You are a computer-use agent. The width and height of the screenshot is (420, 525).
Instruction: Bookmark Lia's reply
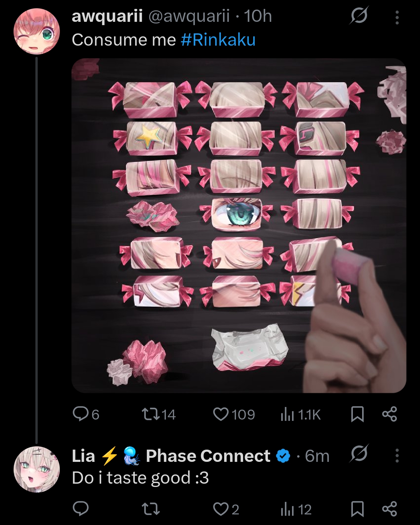pyautogui.click(x=357, y=509)
